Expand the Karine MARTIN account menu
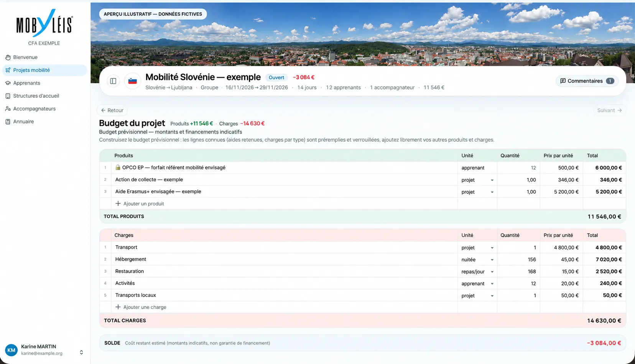Image resolution: width=635 pixels, height=364 pixels. pyautogui.click(x=81, y=352)
